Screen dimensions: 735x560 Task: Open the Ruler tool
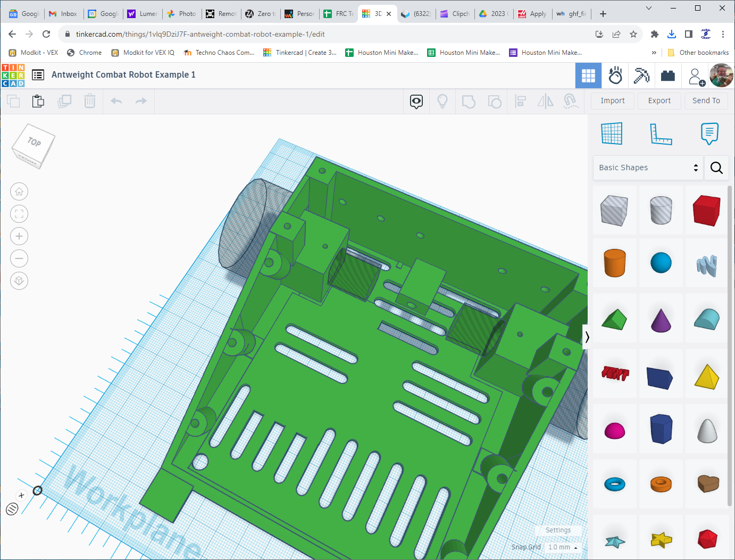(661, 133)
